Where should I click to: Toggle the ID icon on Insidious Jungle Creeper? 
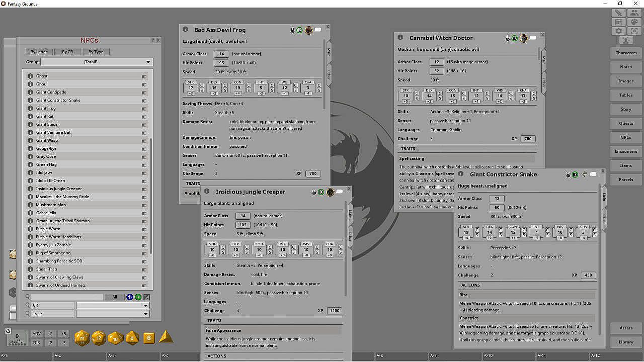pos(321,192)
